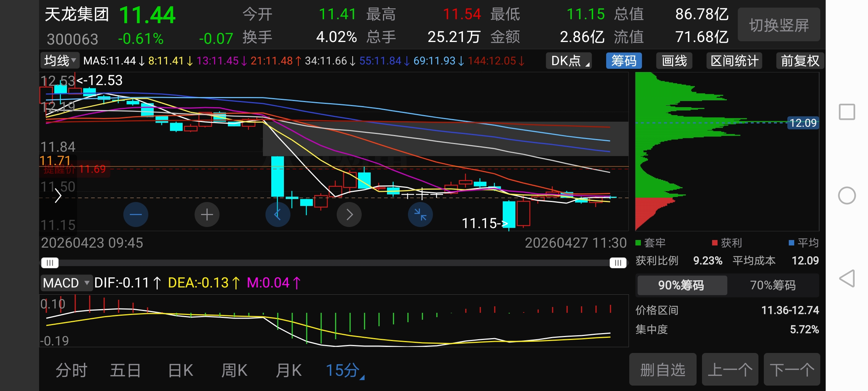The height and width of the screenshot is (391, 868).
Task: Click the 集中度 5.72% value
Action: 804,329
